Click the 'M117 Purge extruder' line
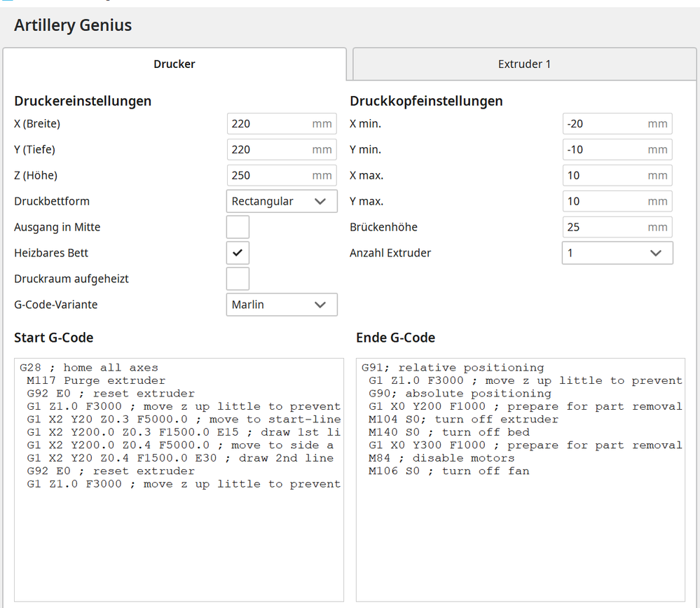The image size is (700, 608). 96,381
